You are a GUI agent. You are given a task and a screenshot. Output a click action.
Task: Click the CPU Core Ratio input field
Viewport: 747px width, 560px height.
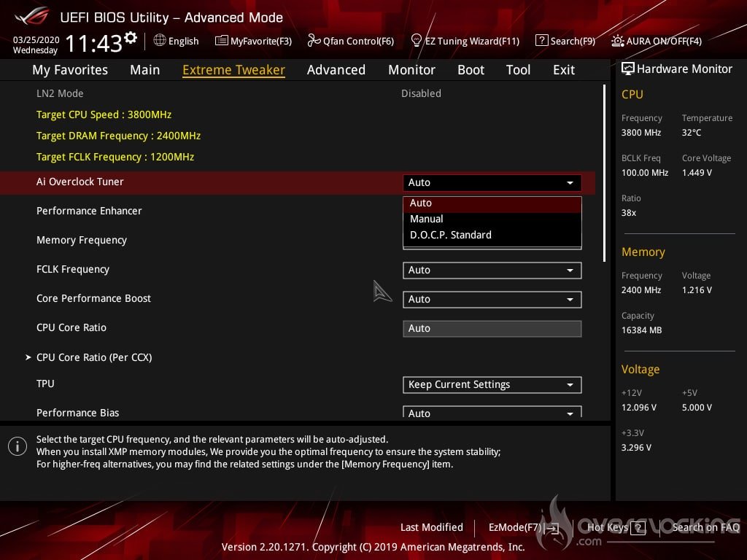click(x=492, y=328)
